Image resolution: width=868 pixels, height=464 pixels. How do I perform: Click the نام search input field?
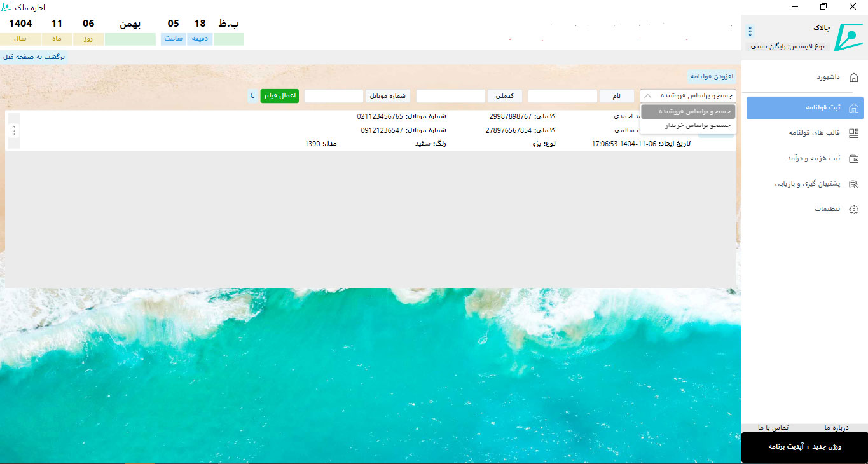(562, 96)
